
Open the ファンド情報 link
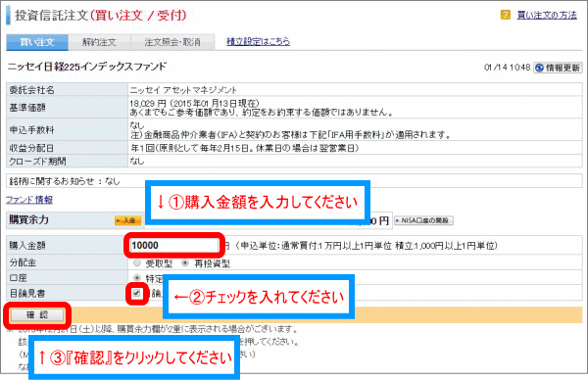tap(28, 200)
